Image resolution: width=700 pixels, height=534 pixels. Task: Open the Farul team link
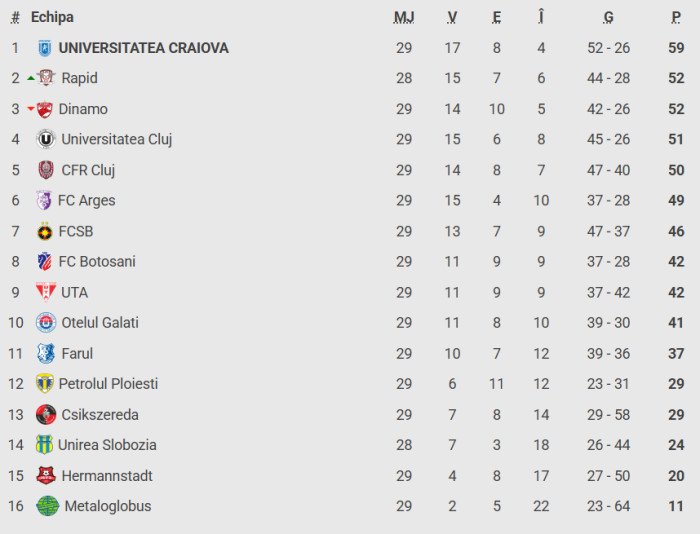pos(77,353)
